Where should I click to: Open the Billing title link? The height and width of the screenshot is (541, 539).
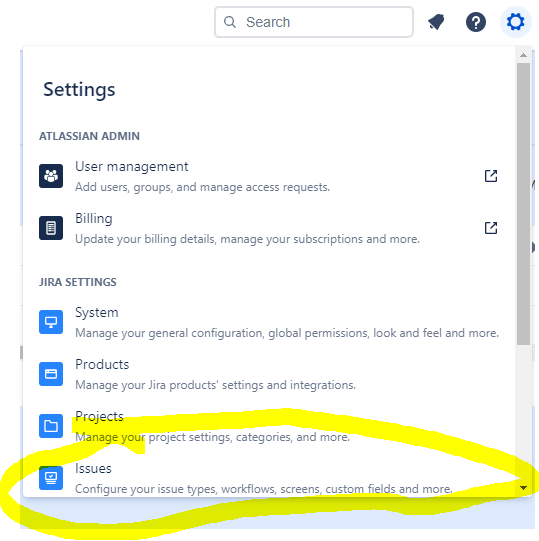94,219
